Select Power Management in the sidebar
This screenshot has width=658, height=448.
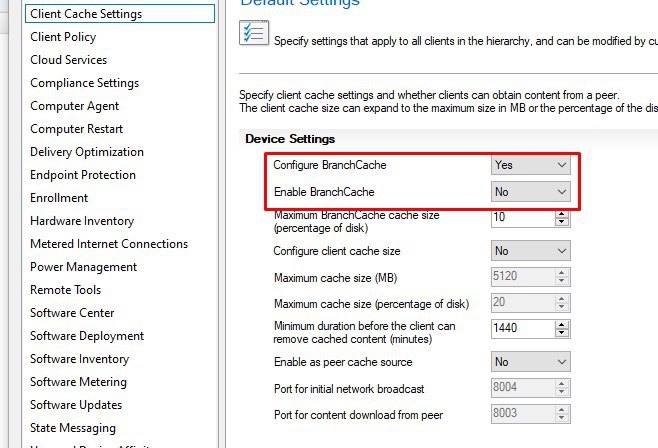point(84,267)
